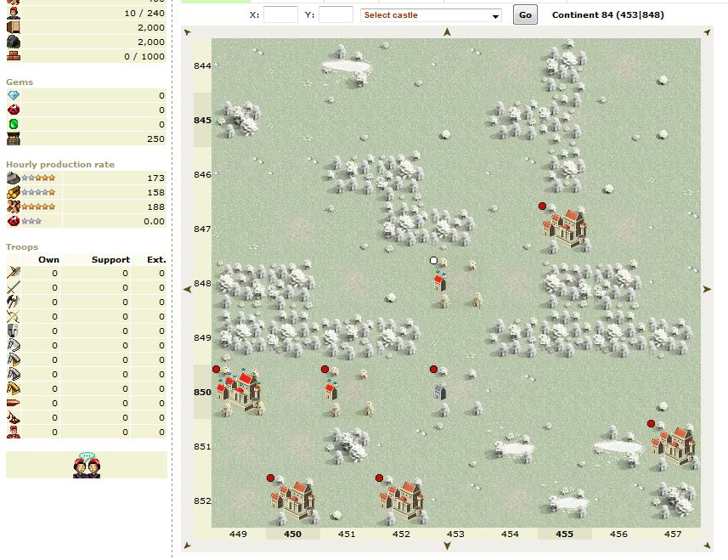Select the golden horse cavalry troop icon

click(x=13, y=388)
